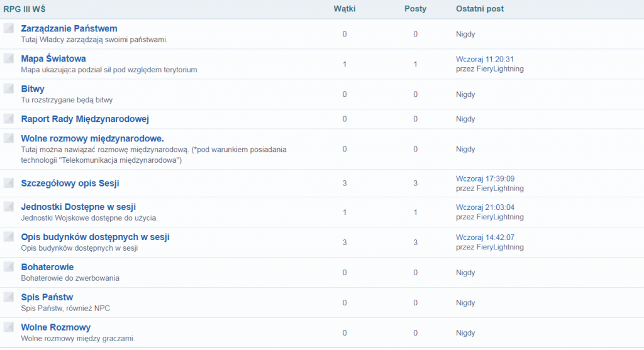Open the Spis Państw forum
This screenshot has height=350, width=644.
[47, 297]
